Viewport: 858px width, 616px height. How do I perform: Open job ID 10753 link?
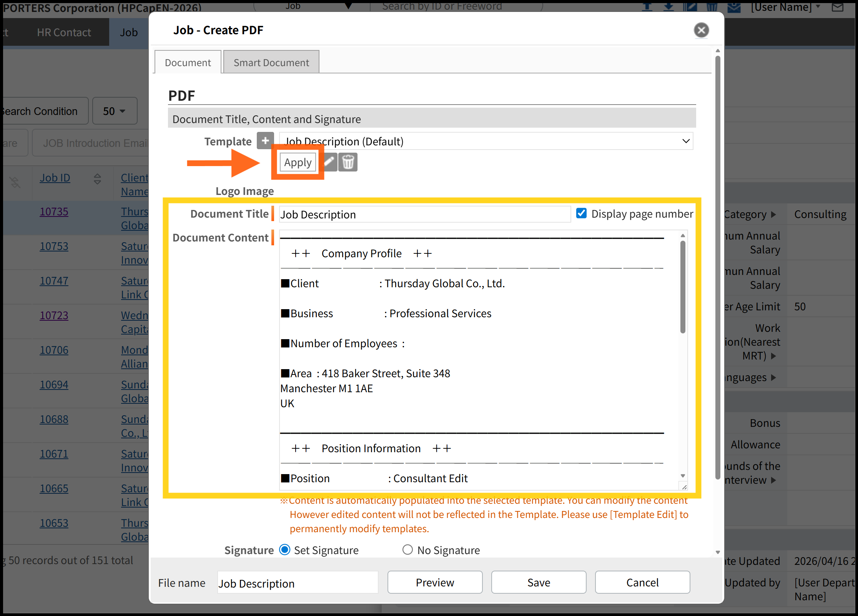tap(54, 246)
